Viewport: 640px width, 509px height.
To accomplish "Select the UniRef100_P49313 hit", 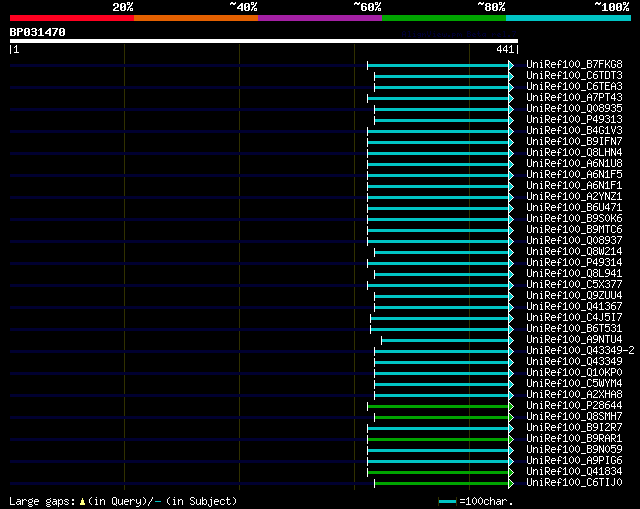I will point(574,120).
